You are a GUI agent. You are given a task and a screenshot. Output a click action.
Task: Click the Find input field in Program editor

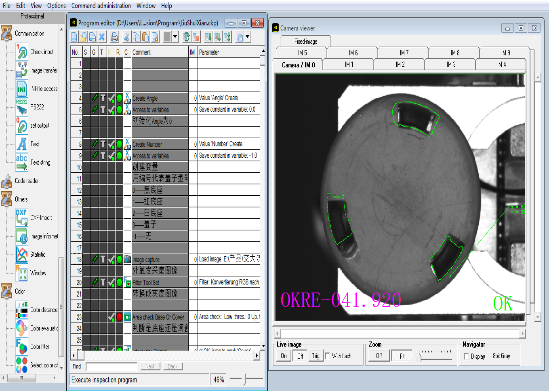point(112,366)
